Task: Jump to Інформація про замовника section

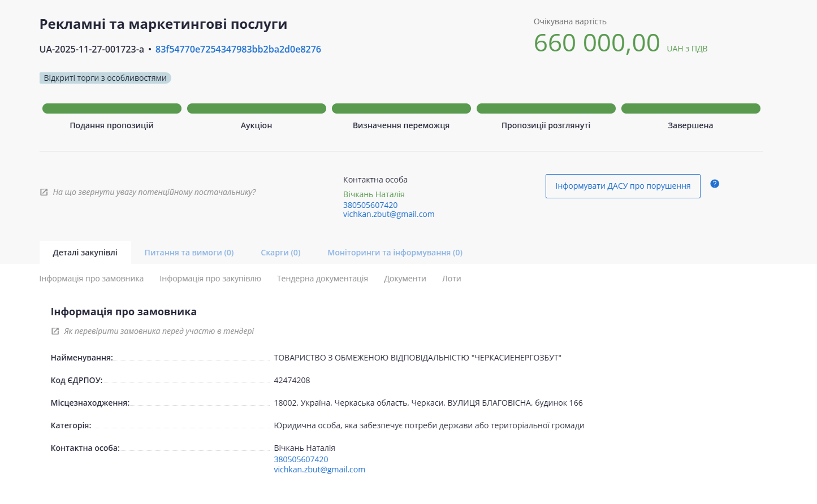Action: [92, 279]
